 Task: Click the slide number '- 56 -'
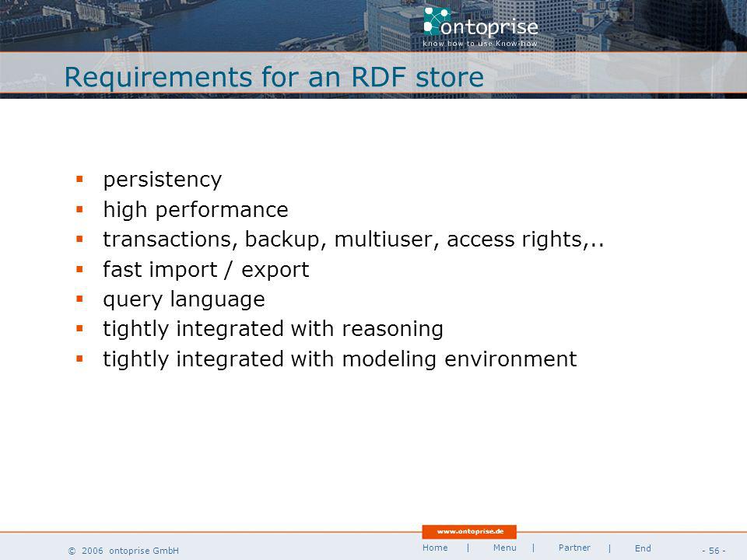(x=714, y=551)
